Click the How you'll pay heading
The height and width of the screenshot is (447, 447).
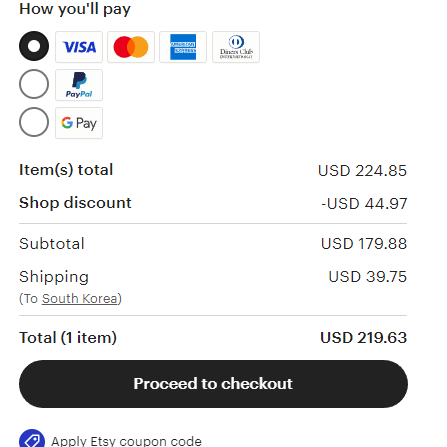(x=75, y=9)
